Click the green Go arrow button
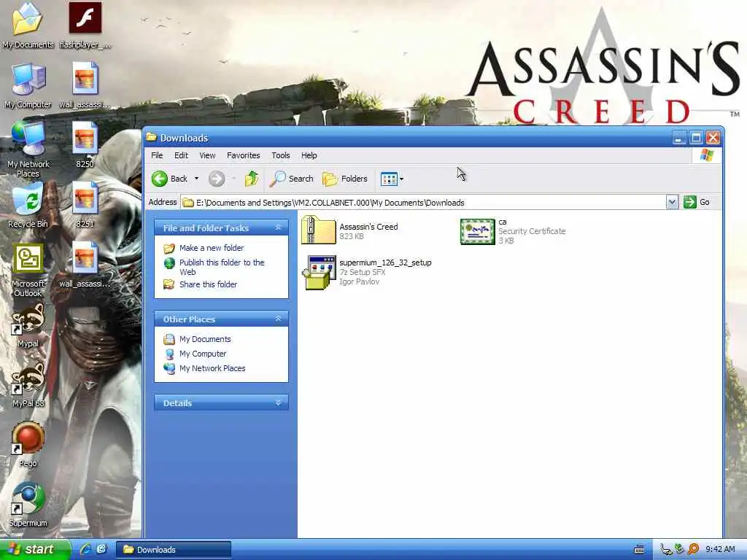 pos(690,203)
